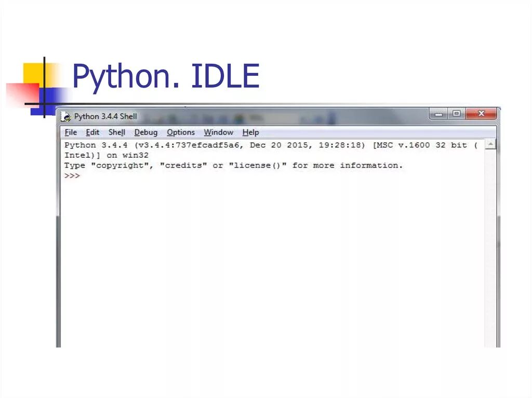
Task: Open the Help menu
Action: coord(250,132)
